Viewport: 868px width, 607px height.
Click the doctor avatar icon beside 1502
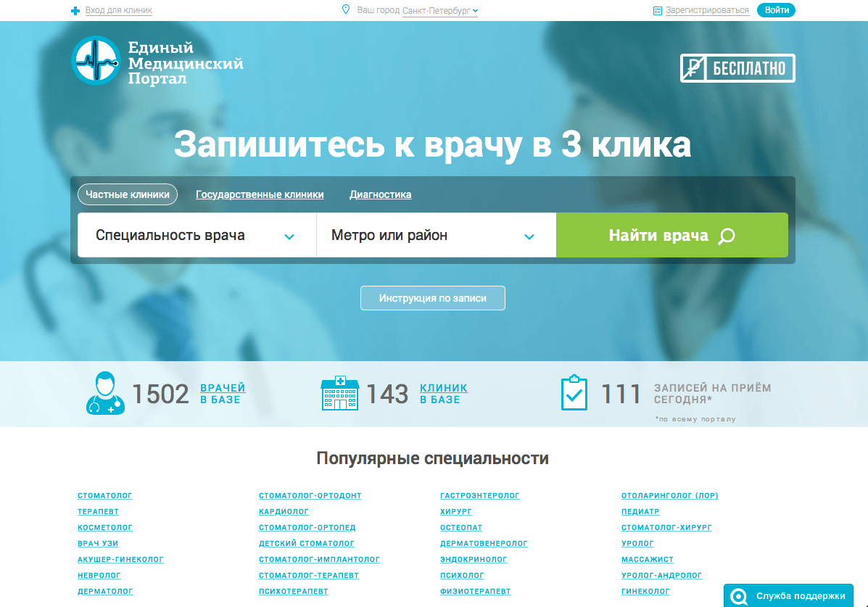(x=105, y=393)
